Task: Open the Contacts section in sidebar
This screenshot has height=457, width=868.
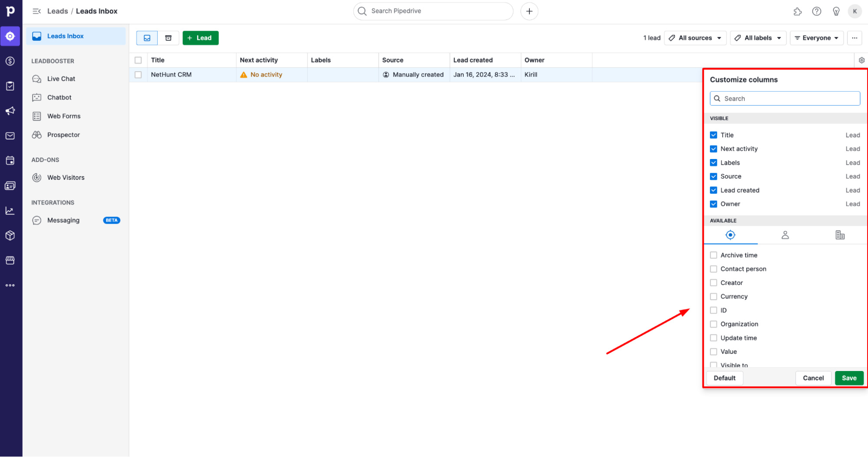Action: 10,185
